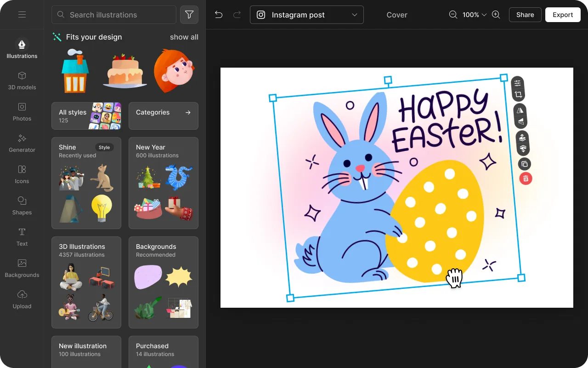This screenshot has height=368, width=588.
Task: Select the purple blob background shape
Action: pos(148,277)
